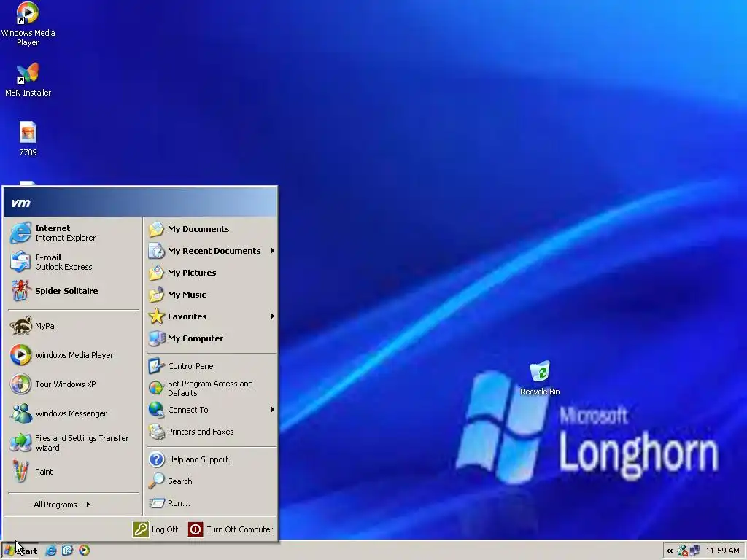
Task: Expand My Recent Documents submenu arrow
Action: pos(273,251)
